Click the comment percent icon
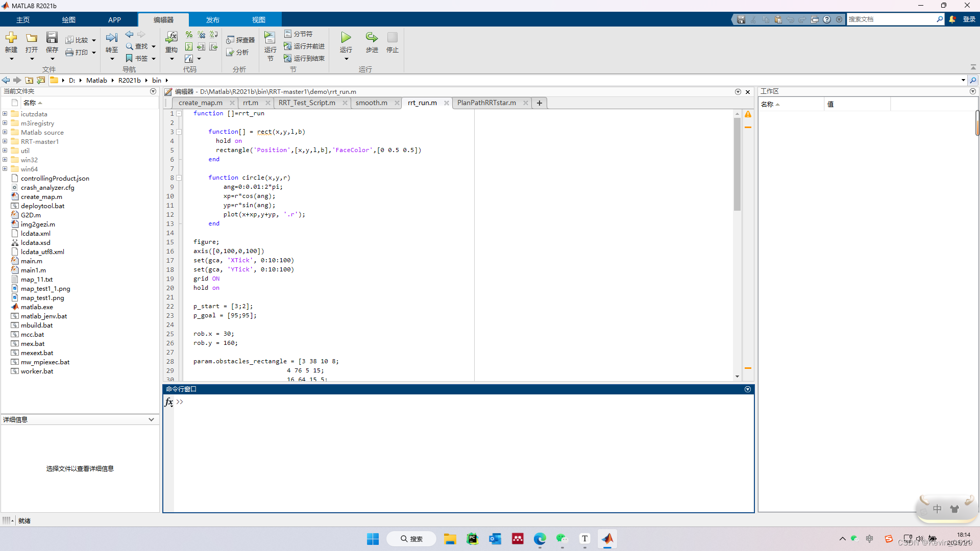The height and width of the screenshot is (551, 980). pyautogui.click(x=189, y=34)
